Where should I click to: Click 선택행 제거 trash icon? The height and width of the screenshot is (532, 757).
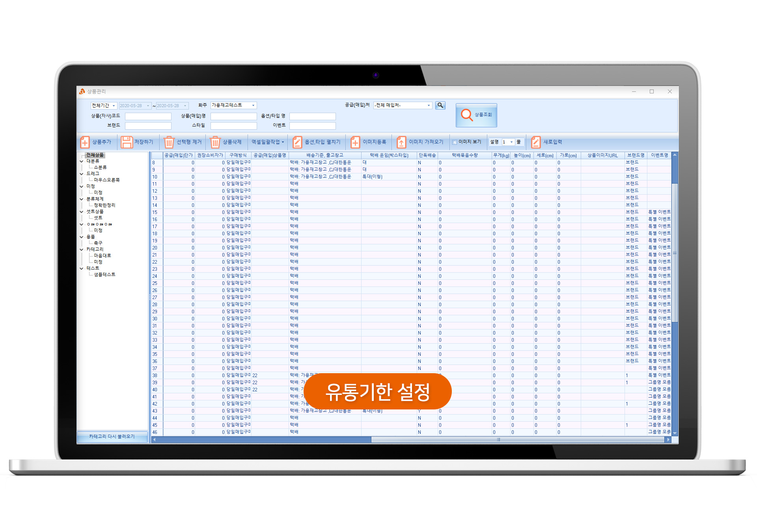(169, 142)
